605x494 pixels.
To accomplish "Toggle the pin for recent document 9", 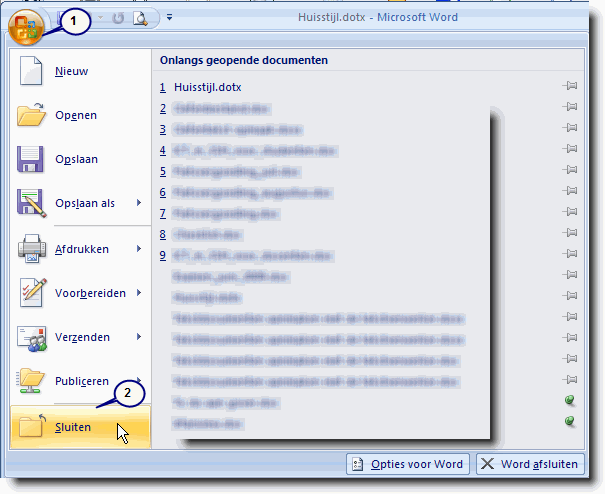I will (x=570, y=254).
